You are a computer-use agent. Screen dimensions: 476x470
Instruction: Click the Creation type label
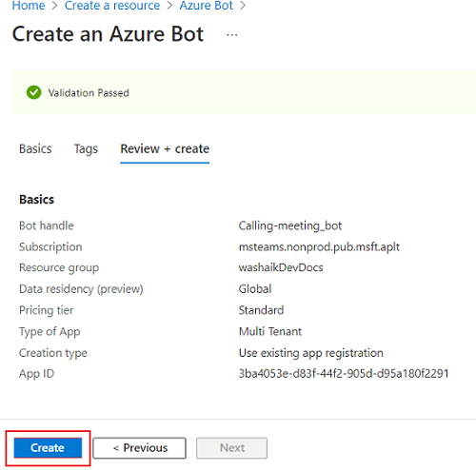[x=53, y=353]
